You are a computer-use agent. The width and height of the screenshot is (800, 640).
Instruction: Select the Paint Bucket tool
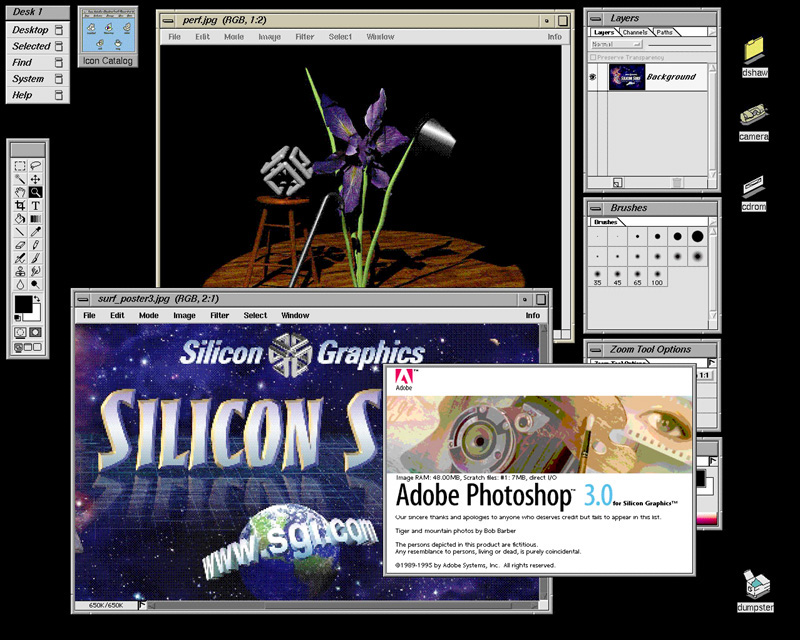[x=20, y=219]
